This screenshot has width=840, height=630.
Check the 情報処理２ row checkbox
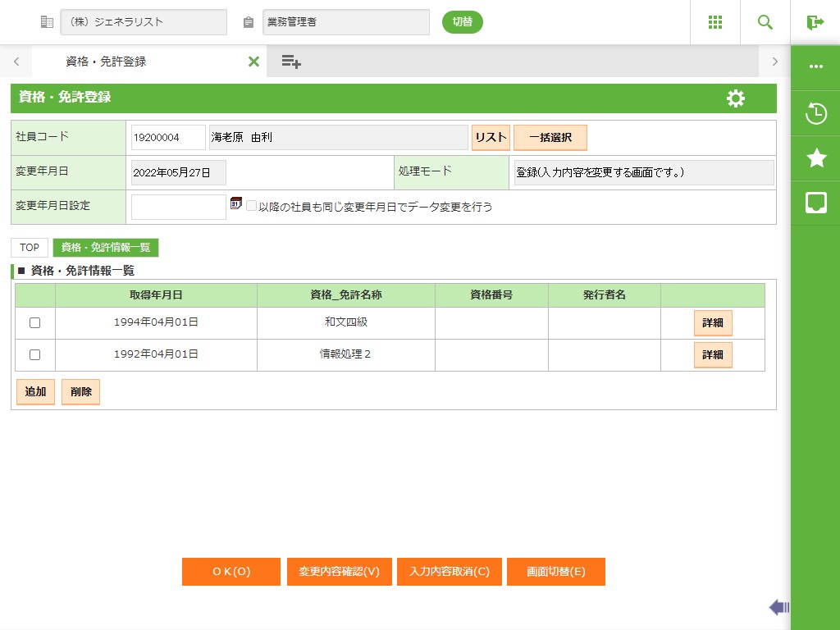pos(34,355)
